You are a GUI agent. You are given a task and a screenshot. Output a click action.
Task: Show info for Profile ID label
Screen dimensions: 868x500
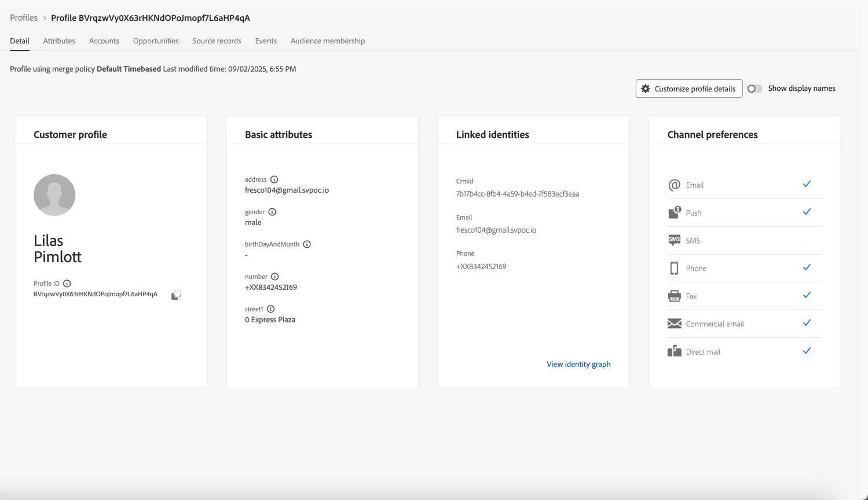[x=67, y=284]
